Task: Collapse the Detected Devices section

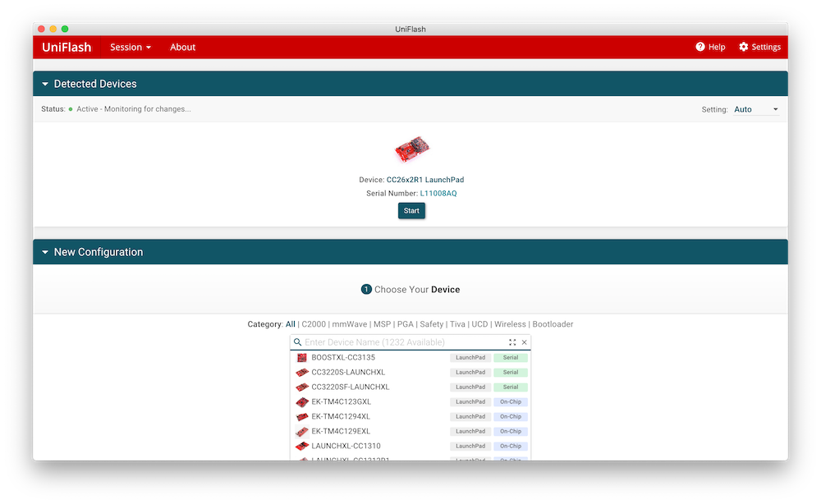Action: coord(45,84)
